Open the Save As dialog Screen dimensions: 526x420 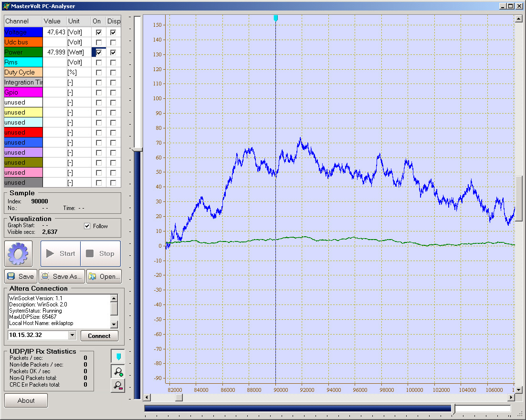62,276
